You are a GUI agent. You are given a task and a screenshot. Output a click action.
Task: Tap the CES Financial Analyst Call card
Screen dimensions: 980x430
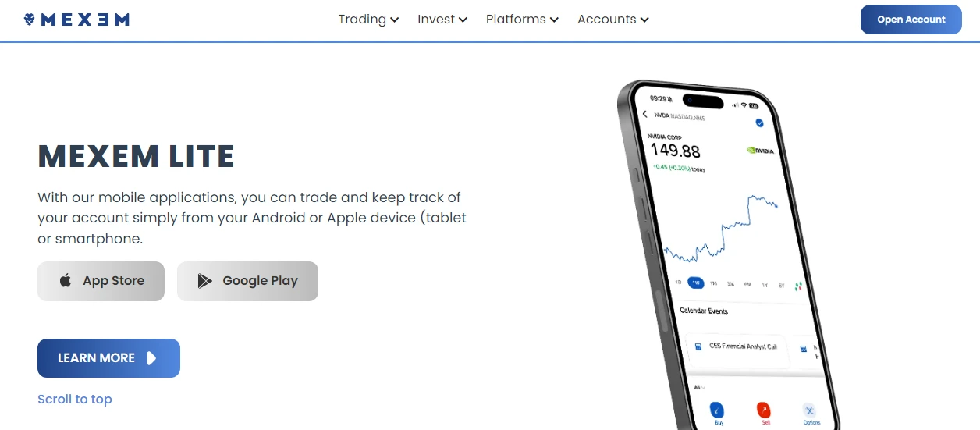click(x=737, y=347)
